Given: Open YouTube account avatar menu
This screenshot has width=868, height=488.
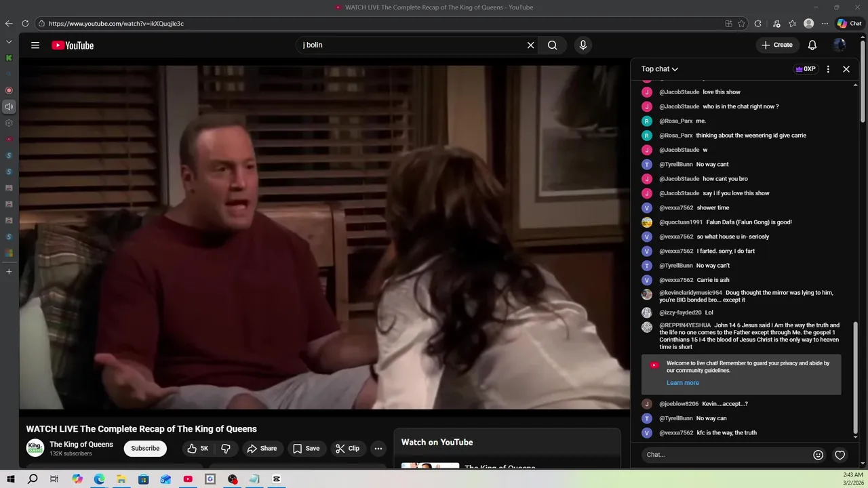Looking at the screenshot, I should (x=840, y=45).
